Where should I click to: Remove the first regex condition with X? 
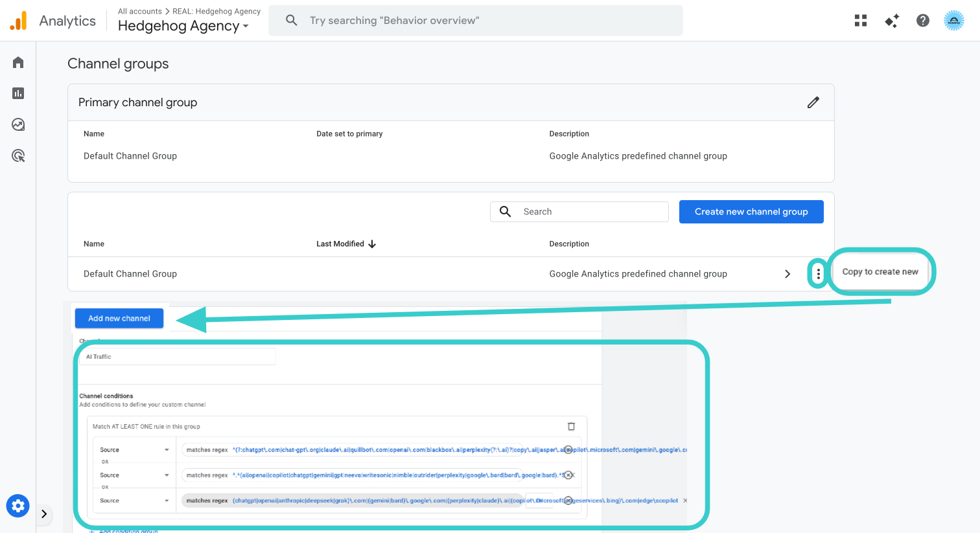(568, 449)
